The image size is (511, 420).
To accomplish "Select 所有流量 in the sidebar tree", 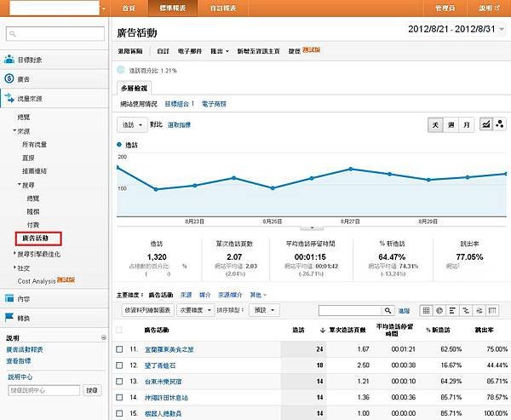I will click(x=34, y=144).
